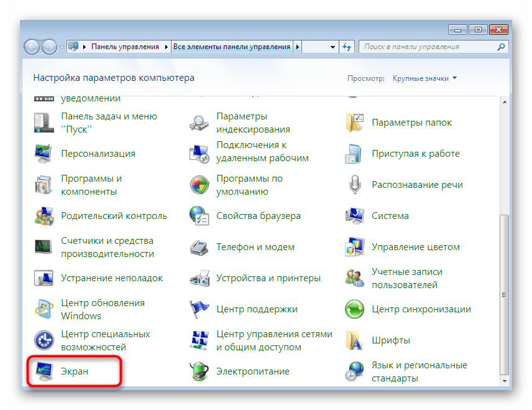Select Все элементы панели управления breadcrumb
The width and height of the screenshot is (532, 410).
232,47
